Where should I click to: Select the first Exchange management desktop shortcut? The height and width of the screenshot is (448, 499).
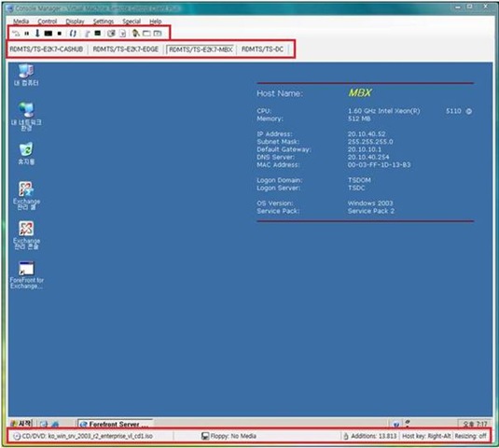click(x=26, y=195)
